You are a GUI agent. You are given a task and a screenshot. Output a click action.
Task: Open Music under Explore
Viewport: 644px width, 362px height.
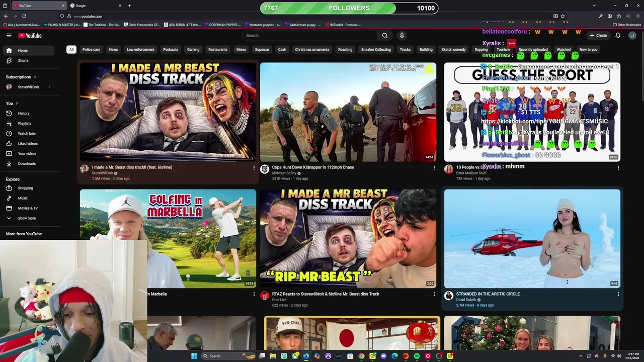pyautogui.click(x=29, y=198)
